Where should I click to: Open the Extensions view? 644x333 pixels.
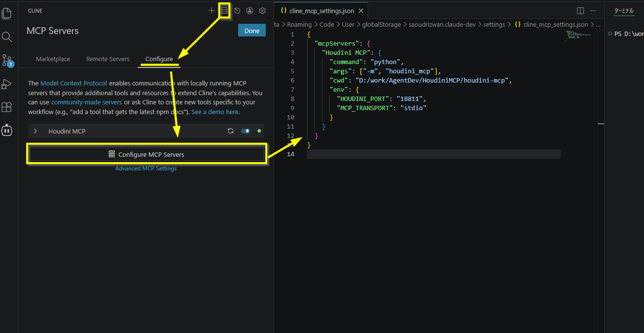click(7, 107)
